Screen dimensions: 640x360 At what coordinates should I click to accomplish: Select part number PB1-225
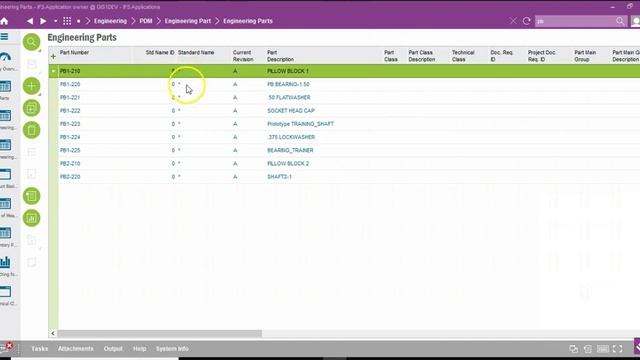point(70,150)
